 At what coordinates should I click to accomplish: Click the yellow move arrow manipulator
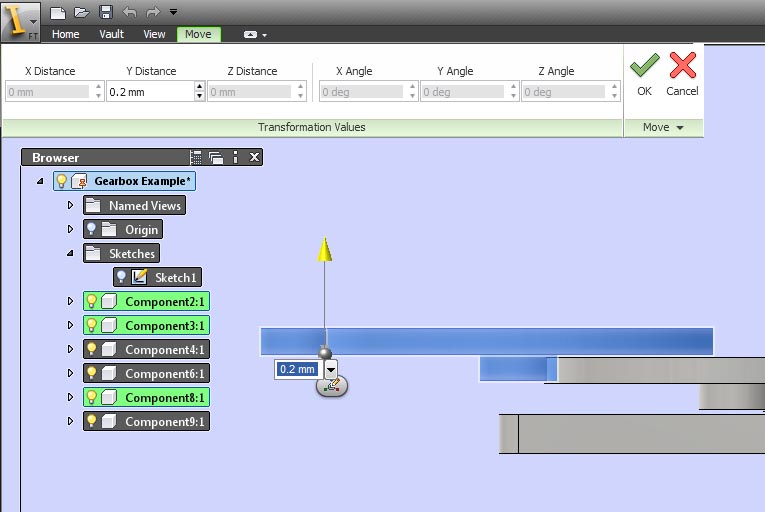(x=324, y=249)
